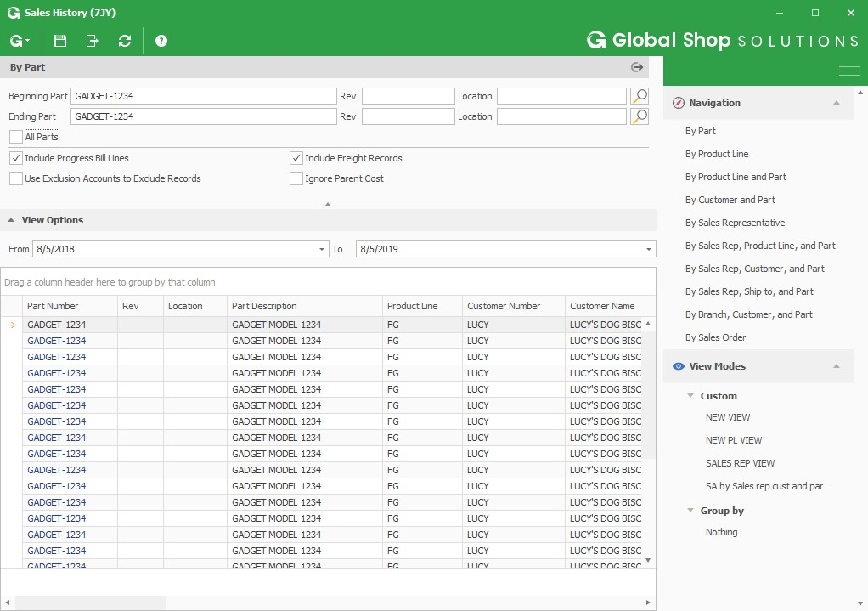Open By Branch, Customer, and Part
This screenshot has width=868, height=611.
748,314
